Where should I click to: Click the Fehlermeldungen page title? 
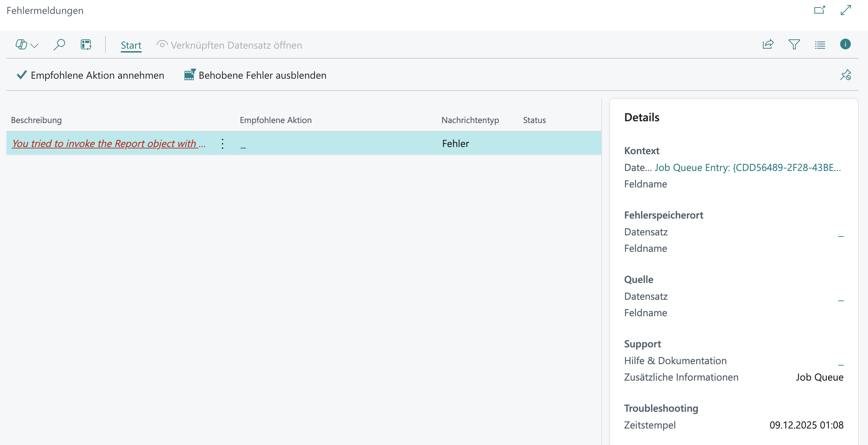coord(45,10)
